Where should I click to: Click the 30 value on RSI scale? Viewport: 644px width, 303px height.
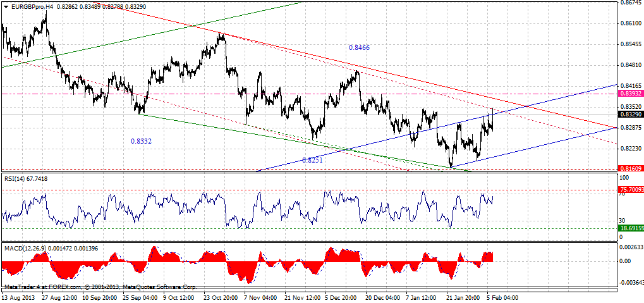click(x=623, y=220)
